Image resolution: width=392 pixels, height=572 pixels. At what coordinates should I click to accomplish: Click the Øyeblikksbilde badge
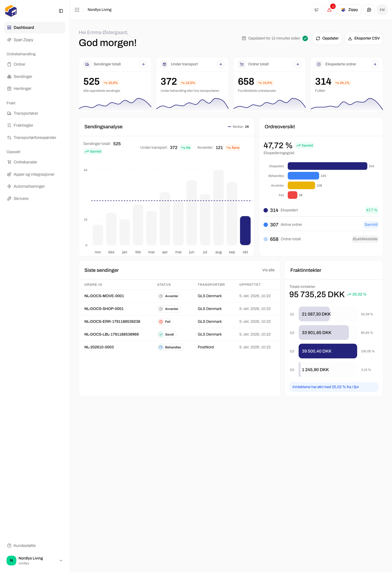[x=365, y=239]
